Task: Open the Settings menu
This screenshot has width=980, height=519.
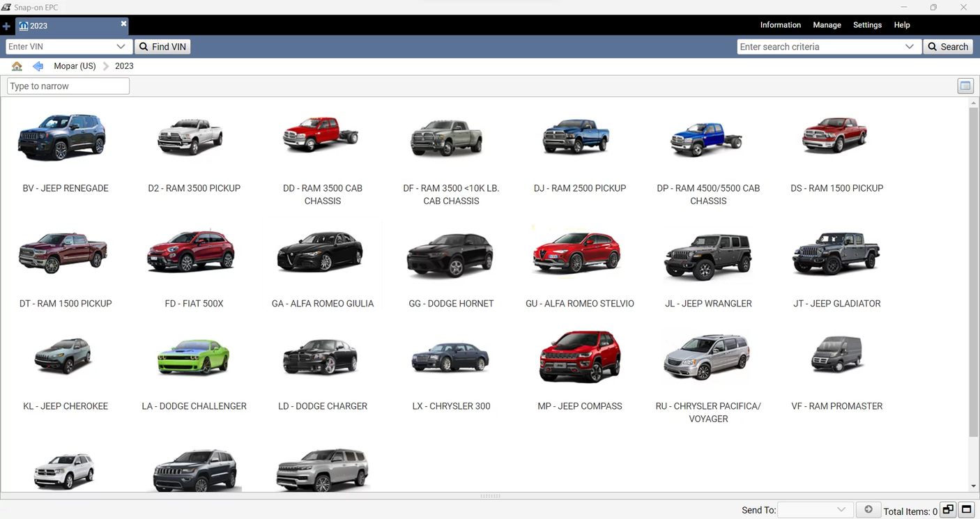Action: pos(867,24)
